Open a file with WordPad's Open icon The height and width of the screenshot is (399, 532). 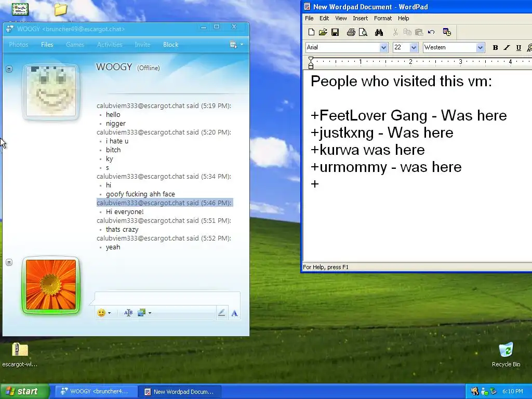pos(323,32)
